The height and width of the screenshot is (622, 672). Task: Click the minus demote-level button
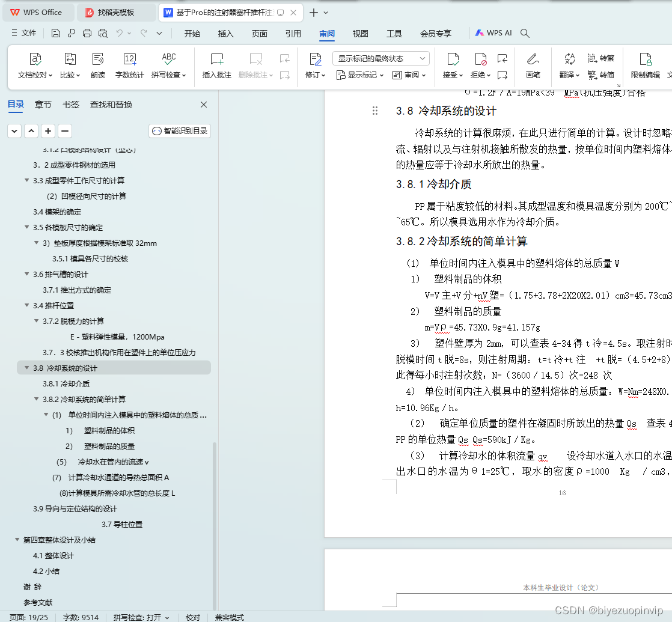65,131
